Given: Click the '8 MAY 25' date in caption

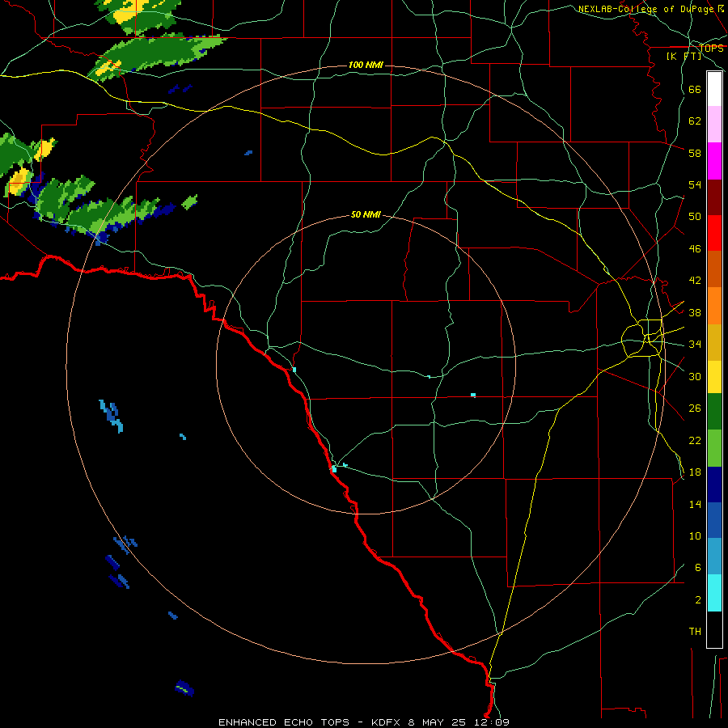Looking at the screenshot, I should 438,722.
